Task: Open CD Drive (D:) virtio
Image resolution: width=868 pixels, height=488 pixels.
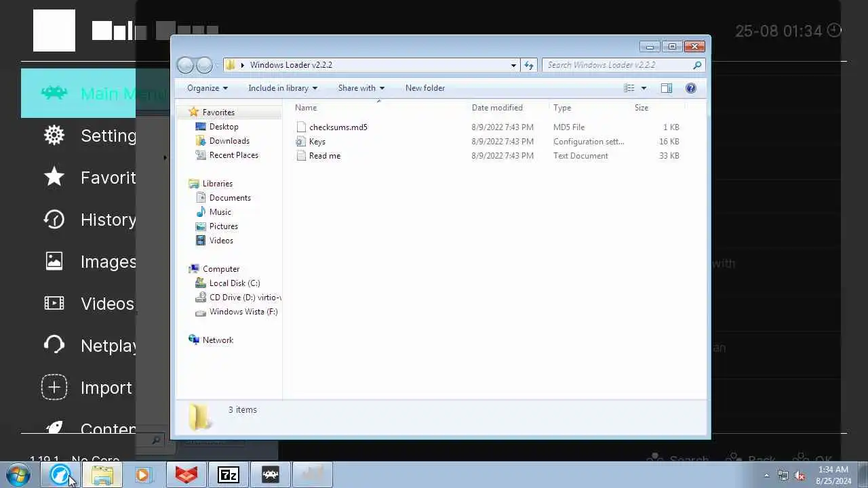Action: [x=245, y=298]
